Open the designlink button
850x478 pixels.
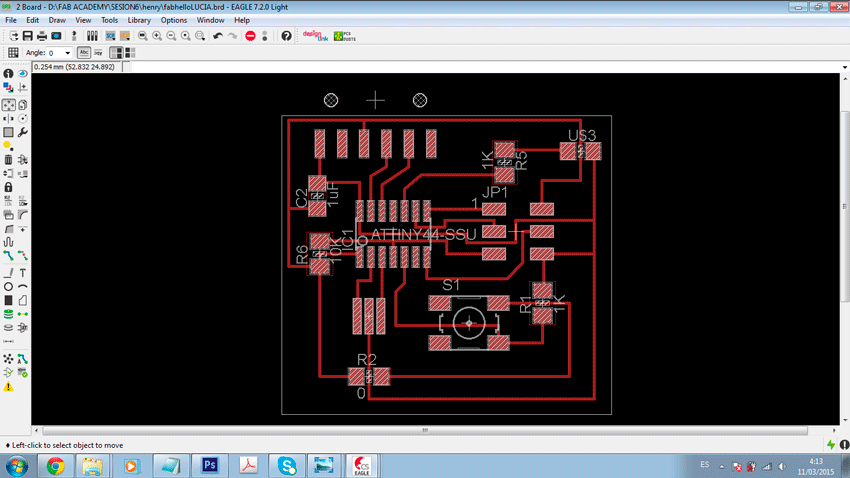(x=315, y=36)
